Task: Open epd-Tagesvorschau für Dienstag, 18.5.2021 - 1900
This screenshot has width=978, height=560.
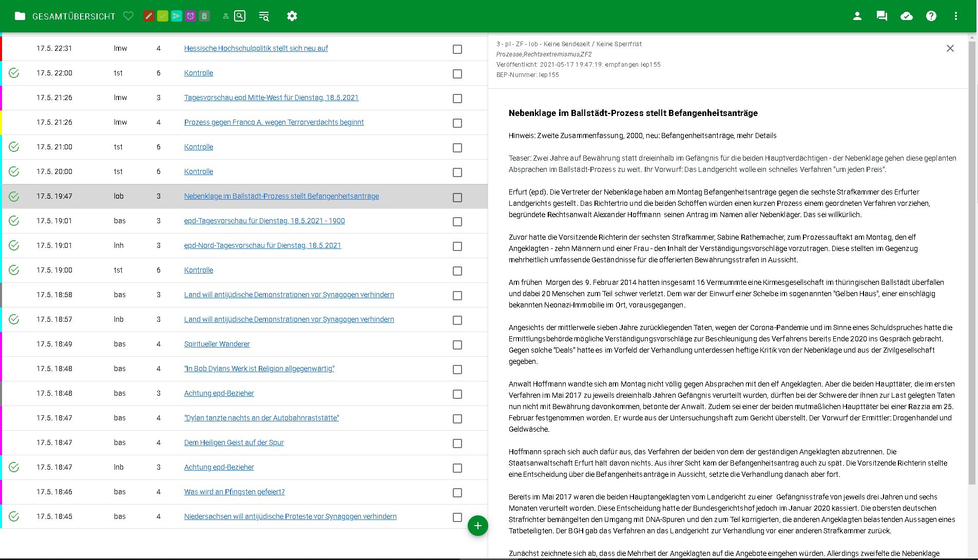Action: tap(264, 221)
